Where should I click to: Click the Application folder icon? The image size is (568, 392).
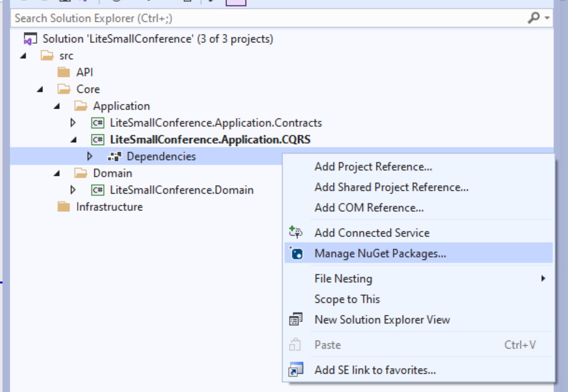pyautogui.click(x=81, y=106)
